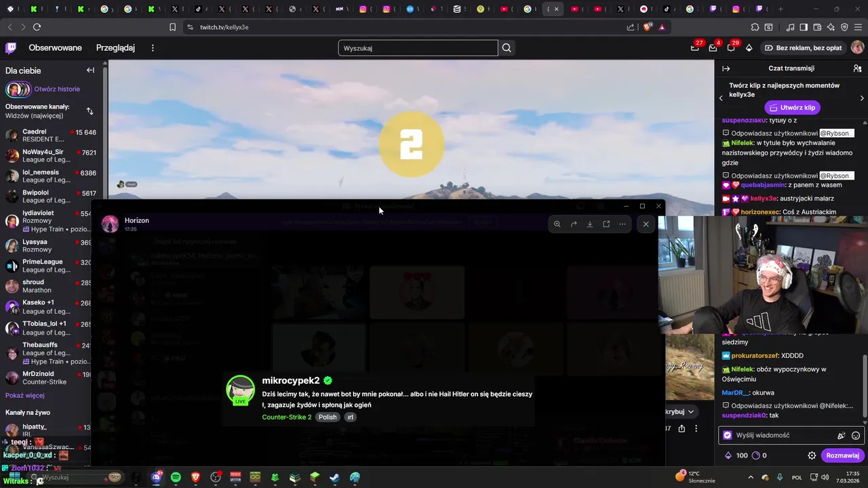Forward the image in Discord viewer
The image size is (868, 488).
pyautogui.click(x=574, y=224)
